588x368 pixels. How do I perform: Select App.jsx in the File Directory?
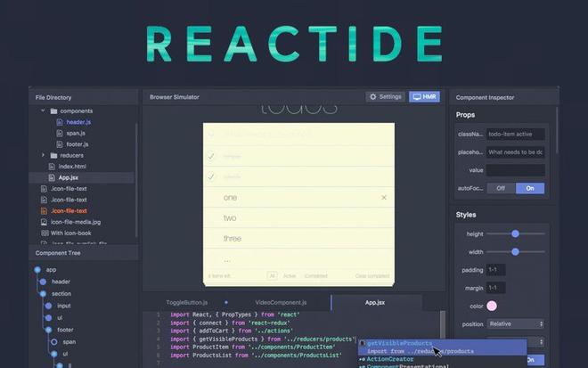pos(82,177)
